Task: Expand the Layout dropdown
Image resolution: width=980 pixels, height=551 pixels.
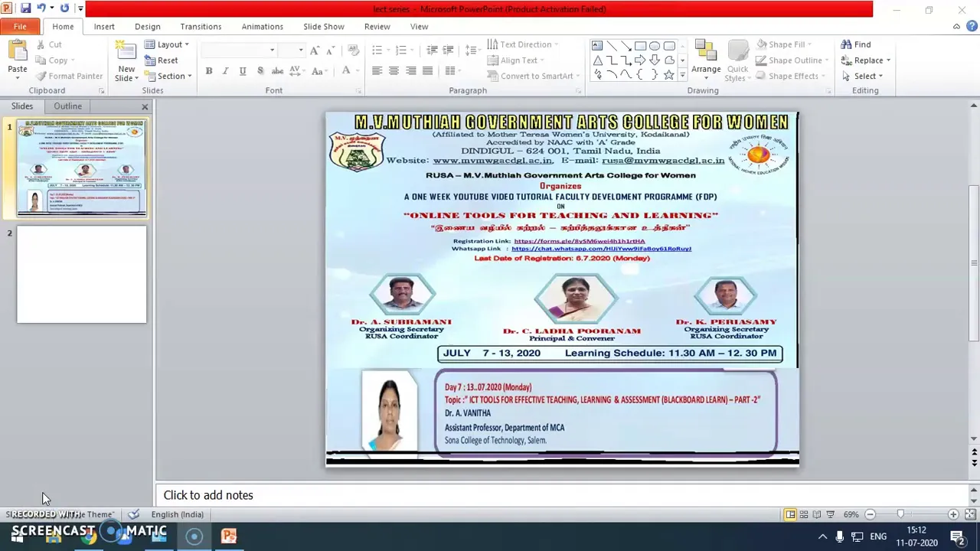Action: [x=166, y=44]
